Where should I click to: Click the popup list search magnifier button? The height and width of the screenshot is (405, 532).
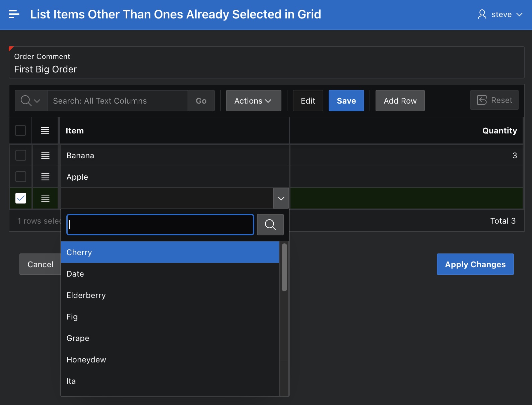270,225
